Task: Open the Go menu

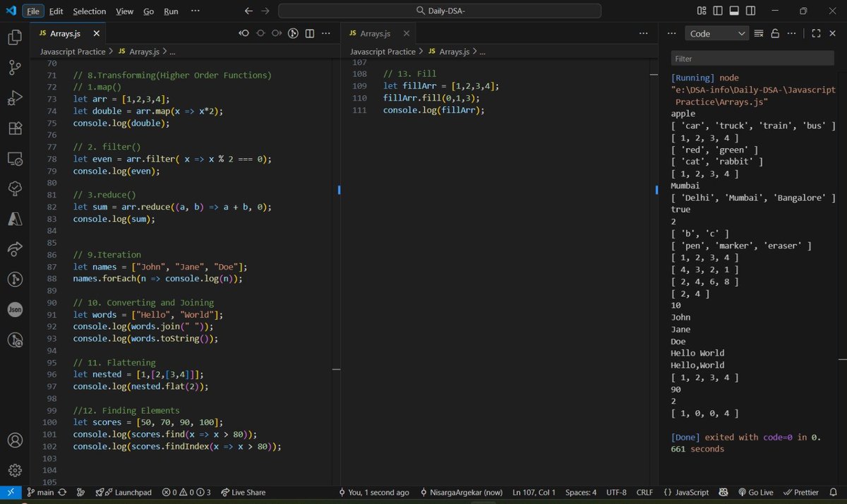Action: [x=148, y=11]
